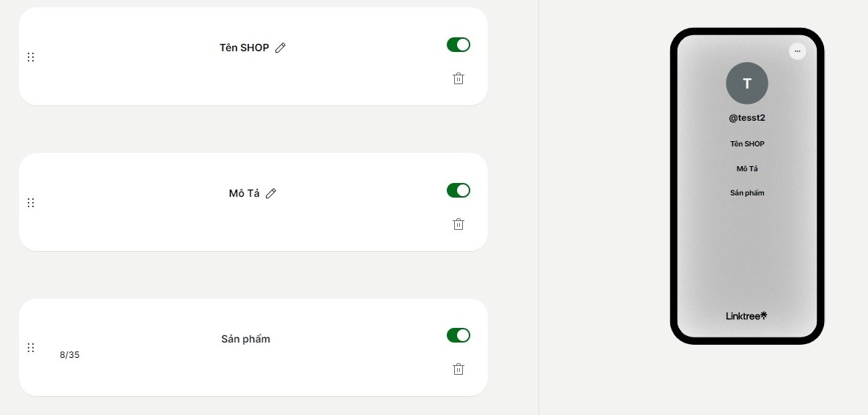Click the @tesst2 username in preview

pyautogui.click(x=746, y=118)
